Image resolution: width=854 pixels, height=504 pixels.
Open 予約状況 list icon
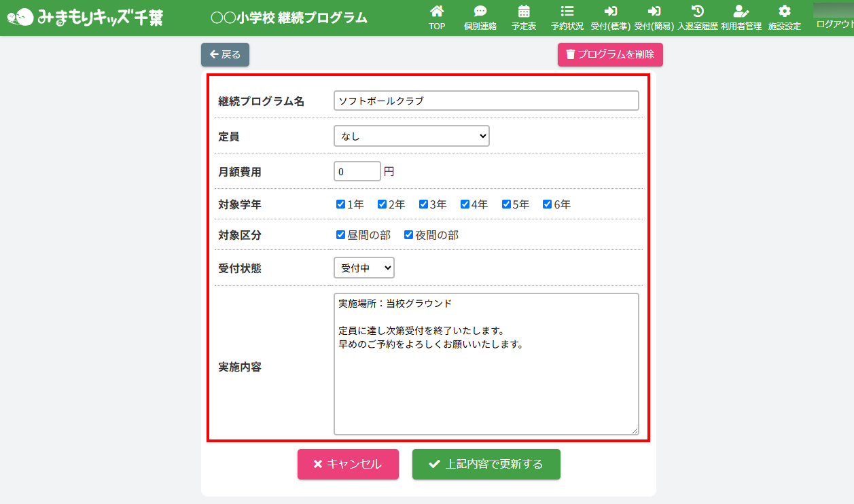[567, 12]
